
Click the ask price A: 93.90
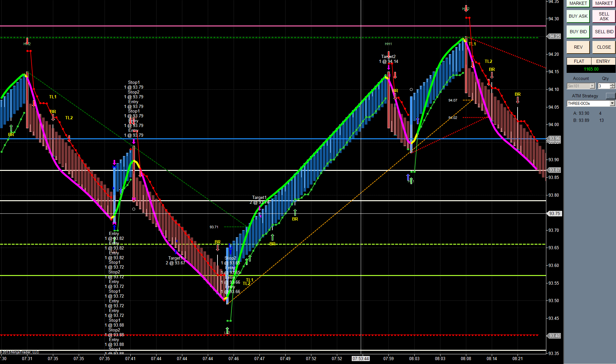pyautogui.click(x=581, y=113)
